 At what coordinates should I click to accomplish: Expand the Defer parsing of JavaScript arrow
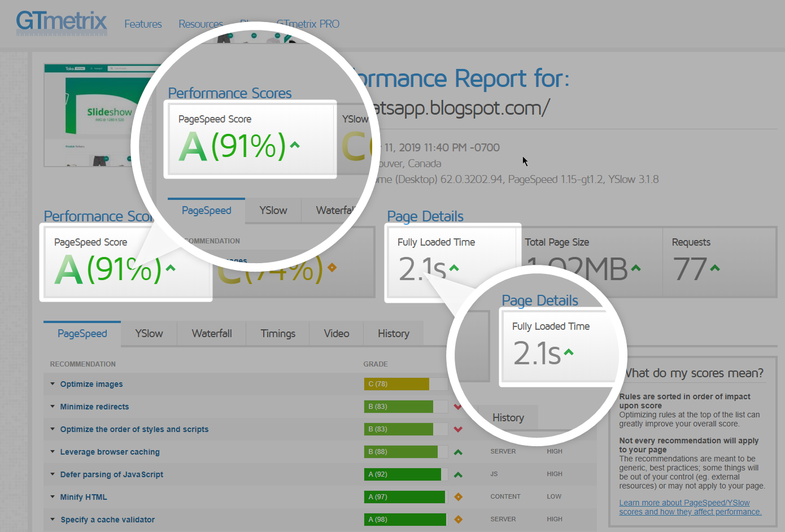coord(53,474)
